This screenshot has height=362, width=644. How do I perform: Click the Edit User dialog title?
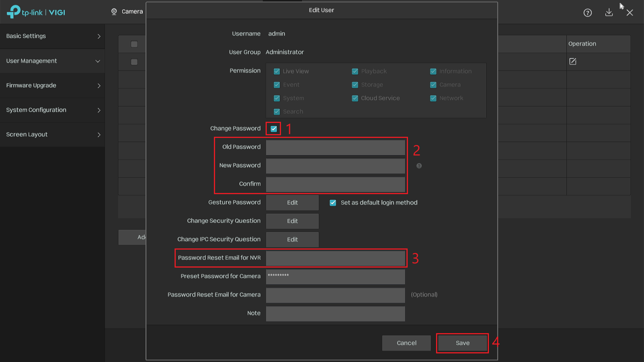pyautogui.click(x=321, y=10)
